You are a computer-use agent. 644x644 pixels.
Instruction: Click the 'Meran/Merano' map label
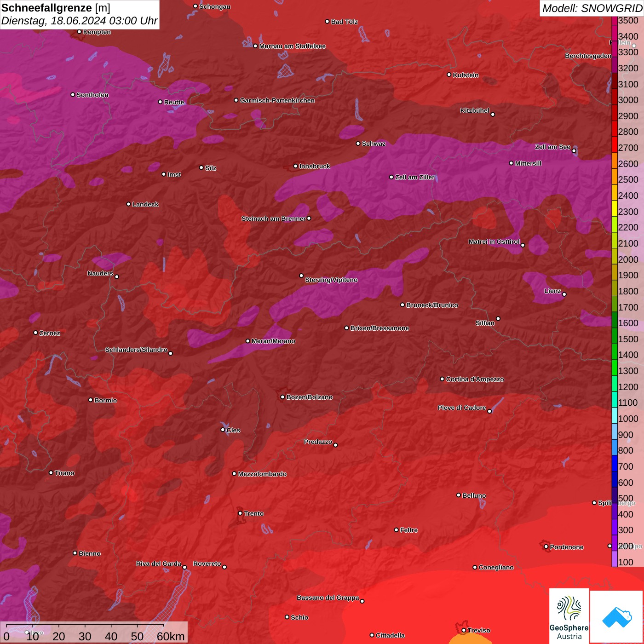click(x=273, y=341)
